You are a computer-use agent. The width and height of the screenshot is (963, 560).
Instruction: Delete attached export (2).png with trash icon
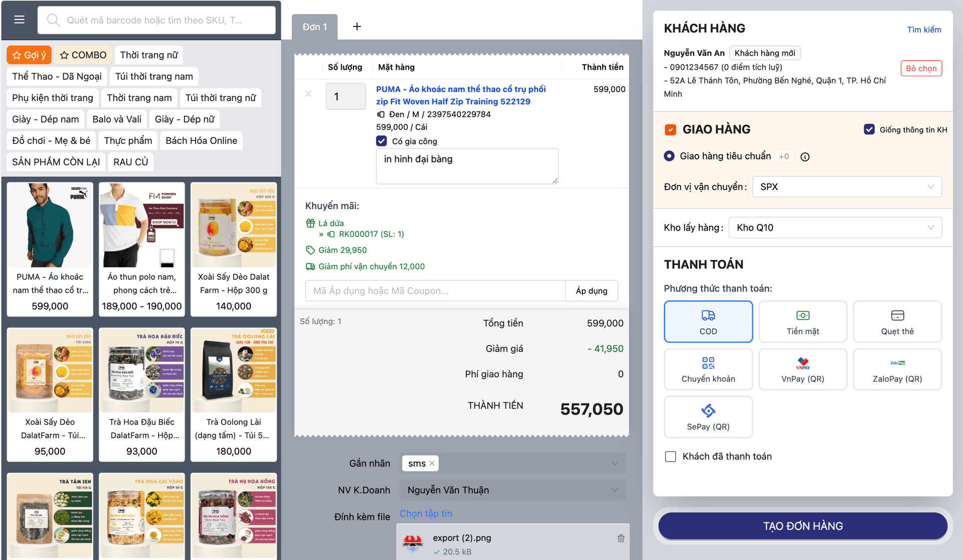click(x=620, y=538)
